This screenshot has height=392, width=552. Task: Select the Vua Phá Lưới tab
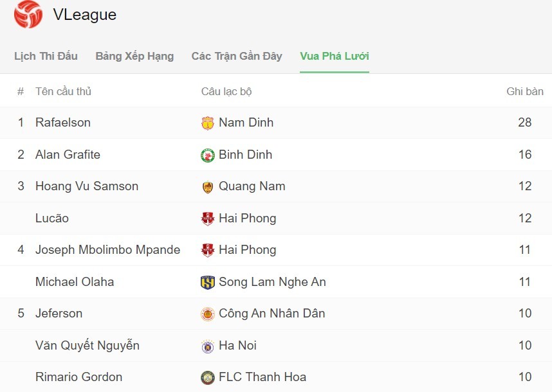pos(335,56)
